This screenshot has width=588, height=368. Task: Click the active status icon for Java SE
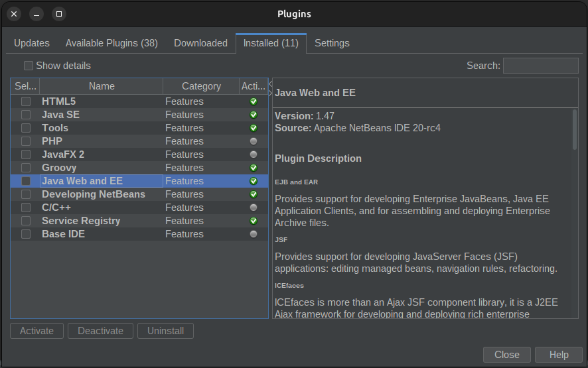tap(253, 115)
